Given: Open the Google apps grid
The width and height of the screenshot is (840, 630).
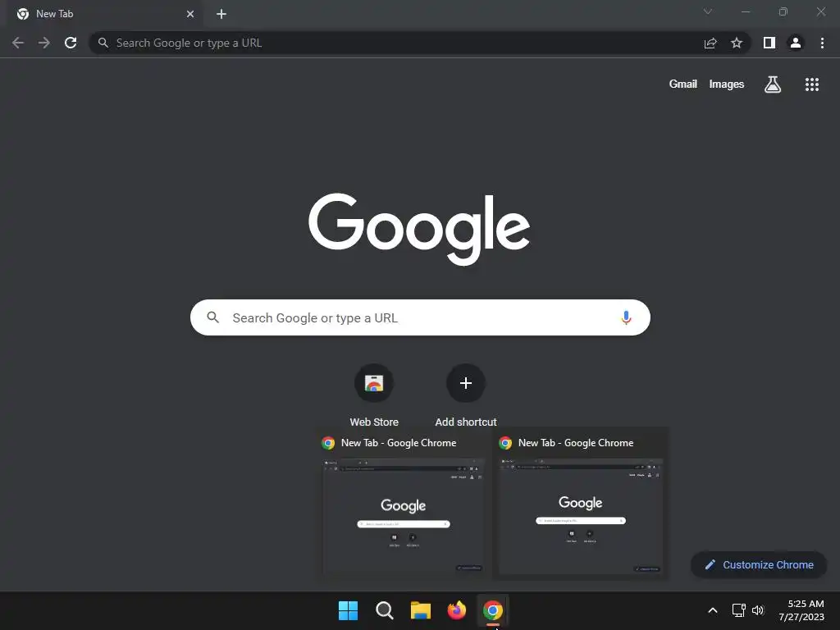Looking at the screenshot, I should click(x=811, y=84).
